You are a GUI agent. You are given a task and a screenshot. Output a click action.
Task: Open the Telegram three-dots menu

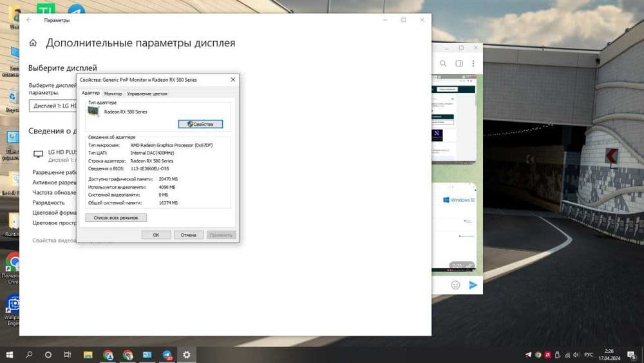473,63
